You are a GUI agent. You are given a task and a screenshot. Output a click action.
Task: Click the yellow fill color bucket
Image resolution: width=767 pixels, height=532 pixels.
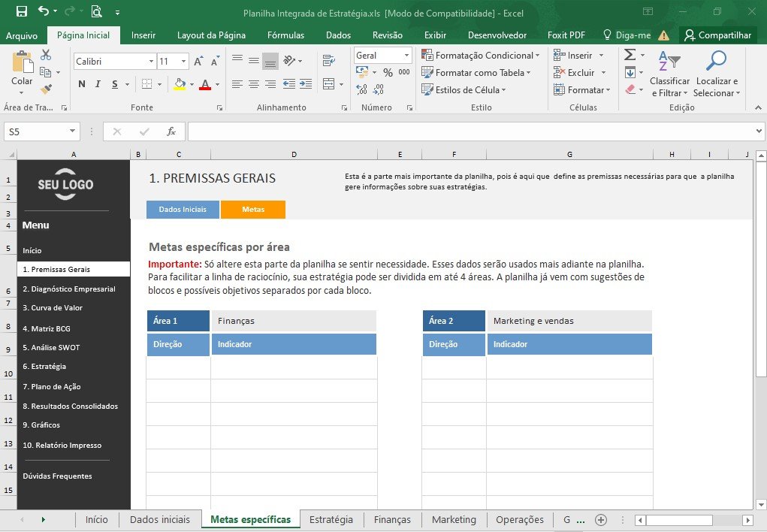point(180,84)
